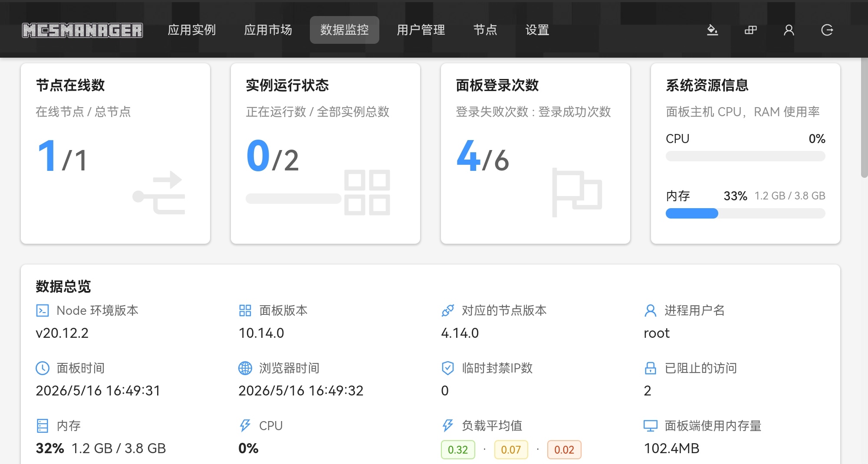
Task: Click the 对应的节点版本 plug icon
Action: click(x=447, y=310)
